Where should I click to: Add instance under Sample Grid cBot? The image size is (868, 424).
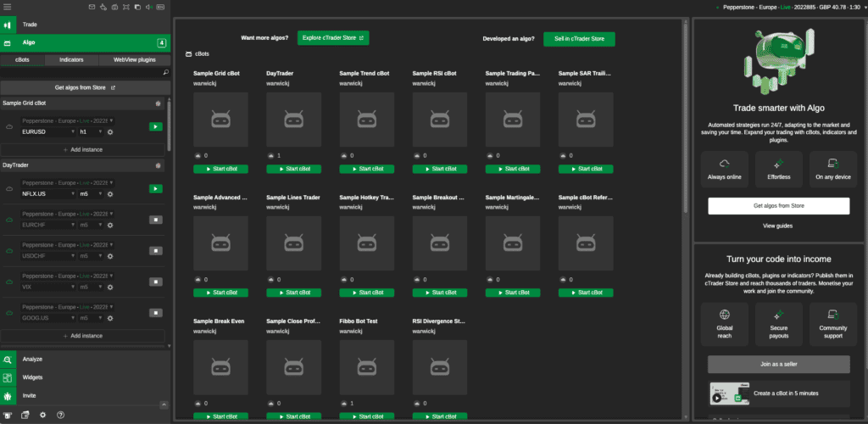(82, 149)
